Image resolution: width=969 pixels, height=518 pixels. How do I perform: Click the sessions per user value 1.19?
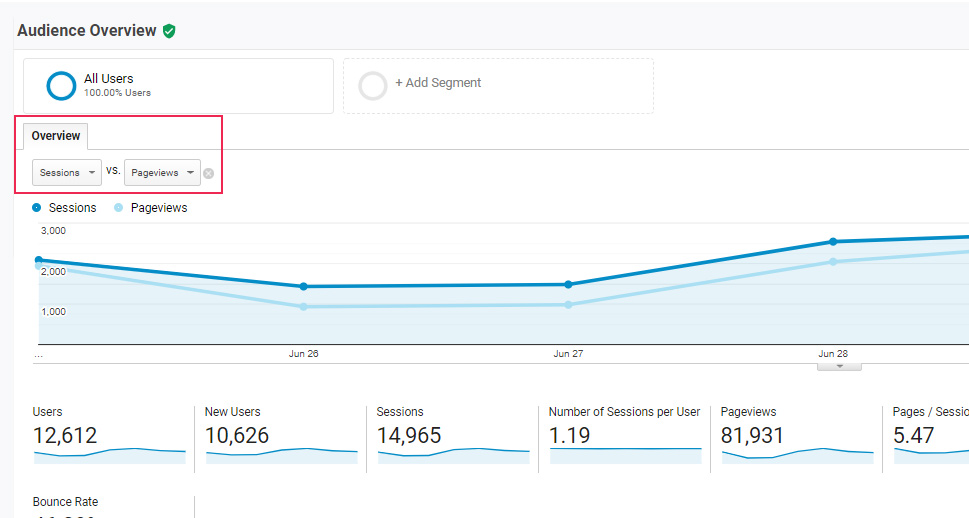pyautogui.click(x=570, y=436)
